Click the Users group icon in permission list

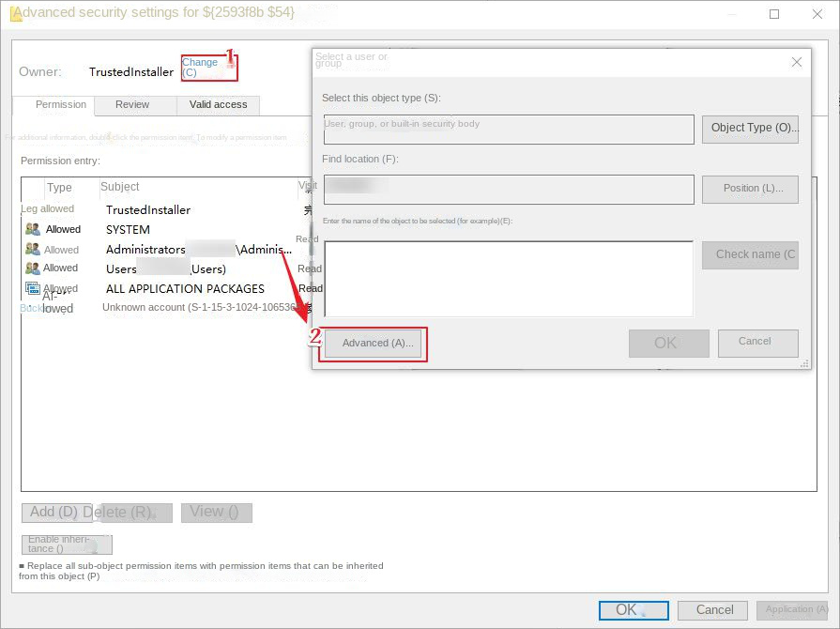tap(33, 268)
